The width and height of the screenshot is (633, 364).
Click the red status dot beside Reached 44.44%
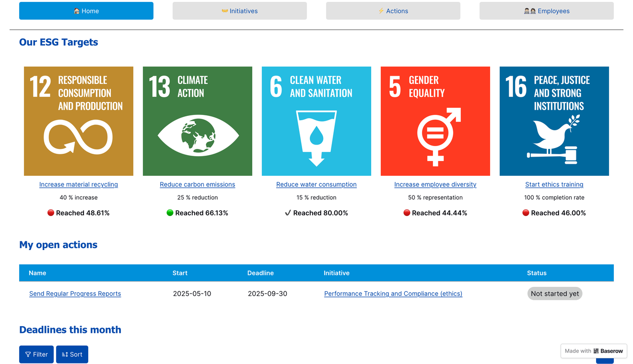(x=407, y=213)
